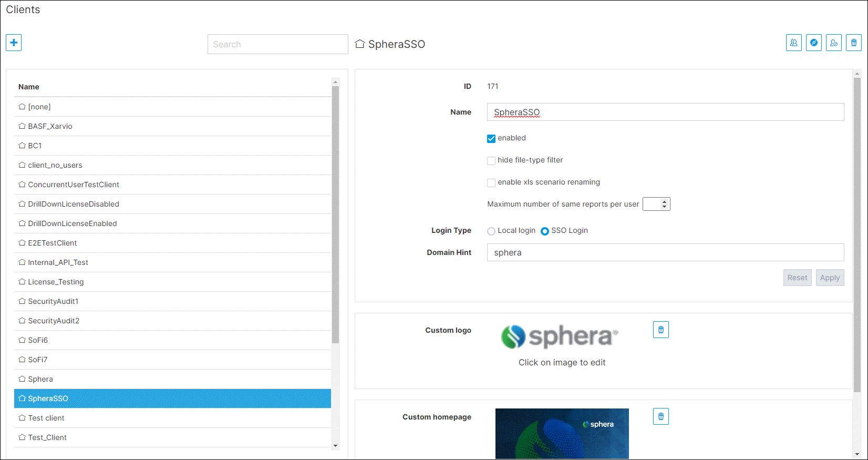Viewport: 868px width, 460px height.
Task: Click into the Domain Hint field
Action: point(665,252)
